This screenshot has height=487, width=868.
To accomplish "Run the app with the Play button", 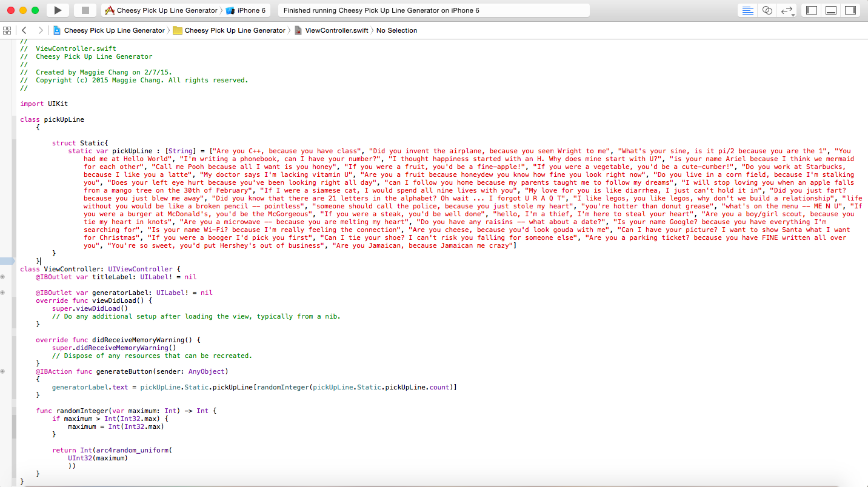I will (x=58, y=10).
